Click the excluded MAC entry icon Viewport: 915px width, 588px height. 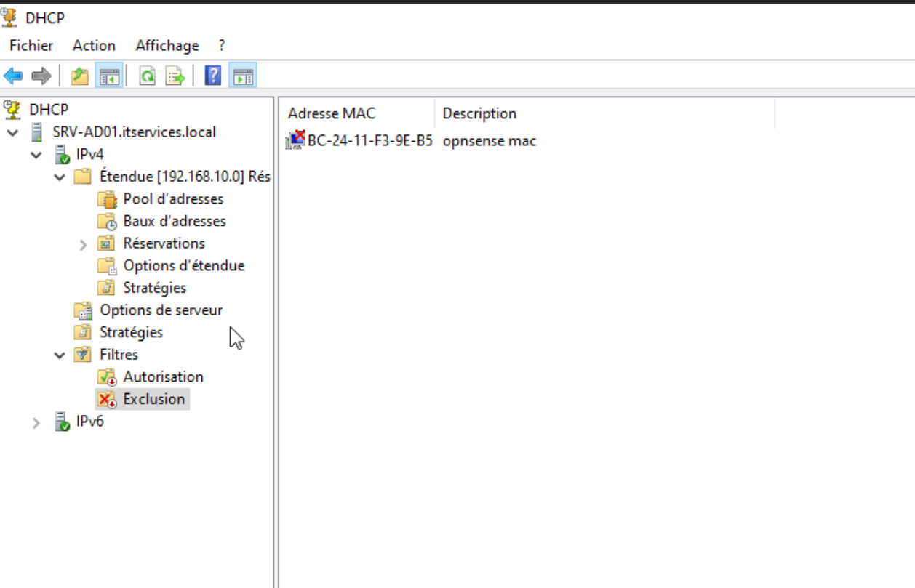(296, 140)
